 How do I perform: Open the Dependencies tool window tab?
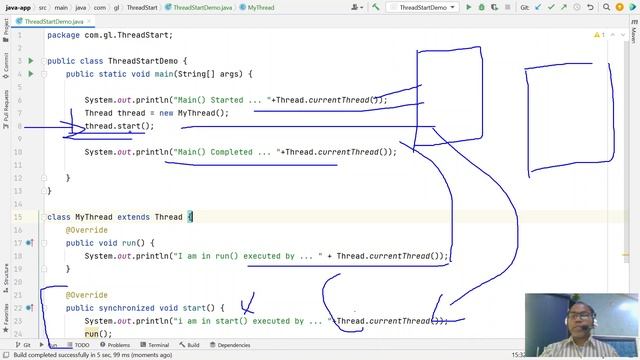tap(230, 345)
